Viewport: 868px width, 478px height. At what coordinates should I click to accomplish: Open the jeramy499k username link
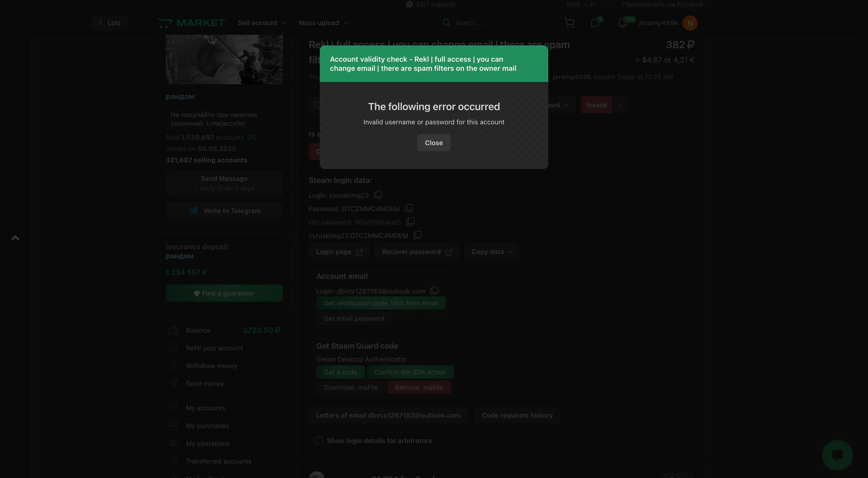(658, 23)
